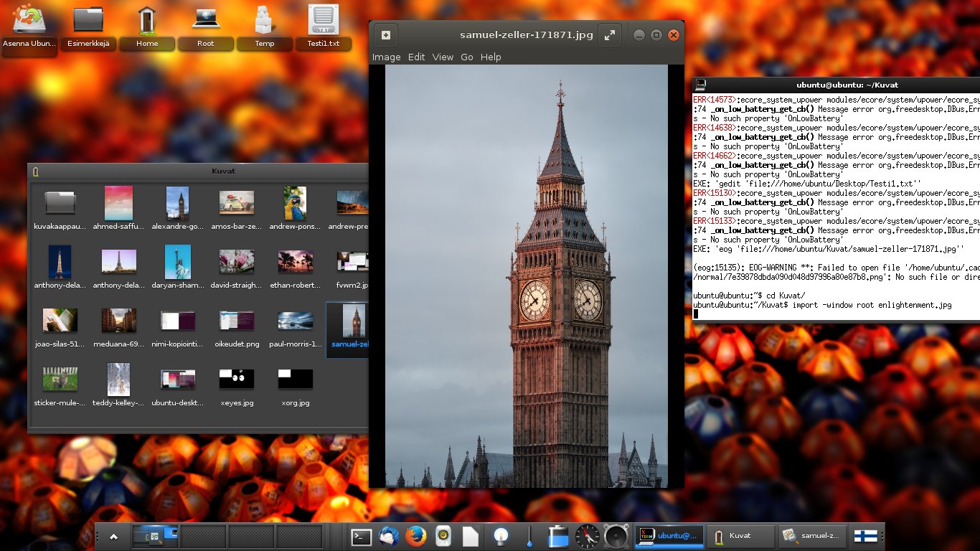This screenshot has height=551, width=980.
Task: Toggle fullscreen in the image viewer
Action: (609, 35)
